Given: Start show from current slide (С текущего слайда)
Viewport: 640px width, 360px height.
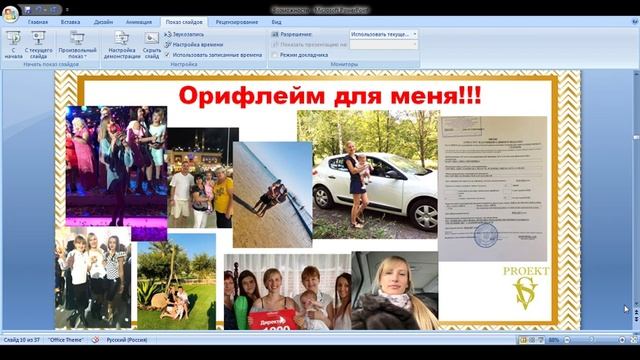Looking at the screenshot, I should [38, 44].
